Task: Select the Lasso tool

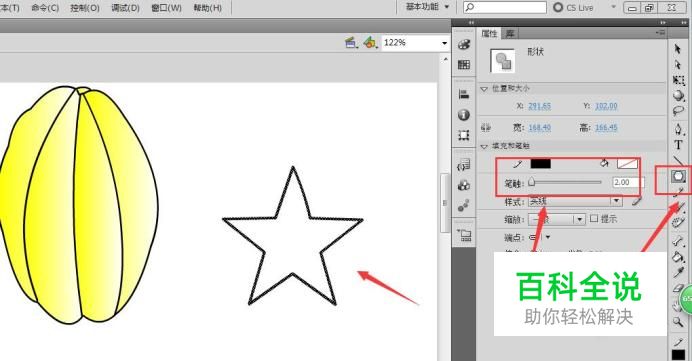Action: coord(678,110)
